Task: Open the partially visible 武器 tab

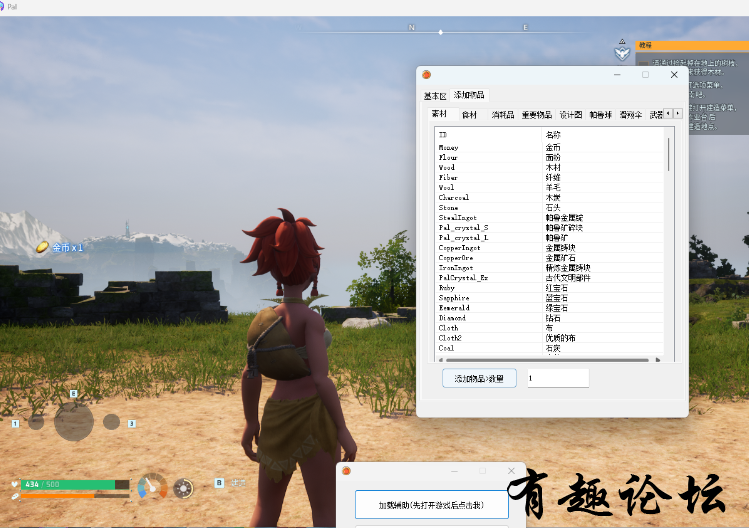Action: coord(655,115)
